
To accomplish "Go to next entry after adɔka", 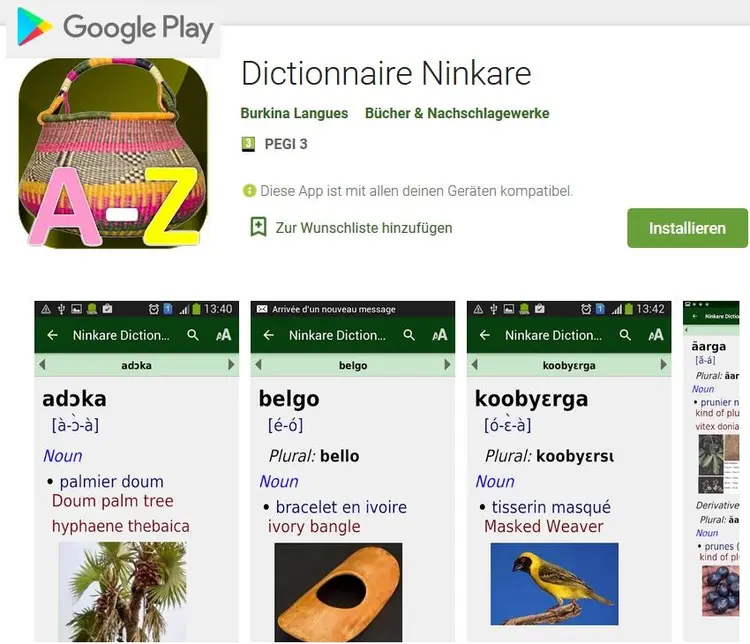I will pos(231,365).
